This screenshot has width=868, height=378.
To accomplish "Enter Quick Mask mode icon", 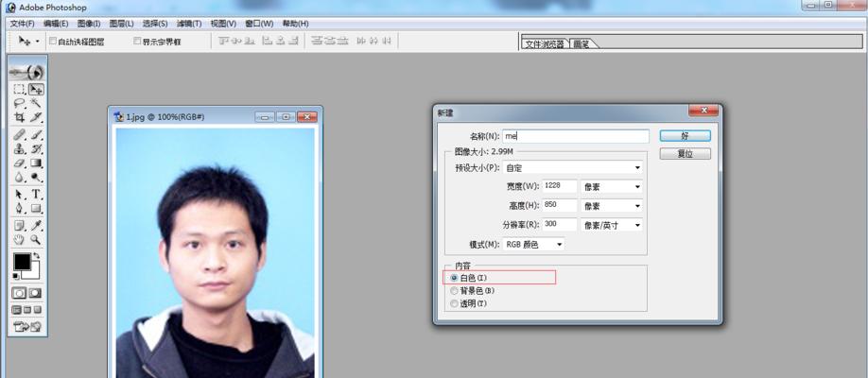I will 35,293.
